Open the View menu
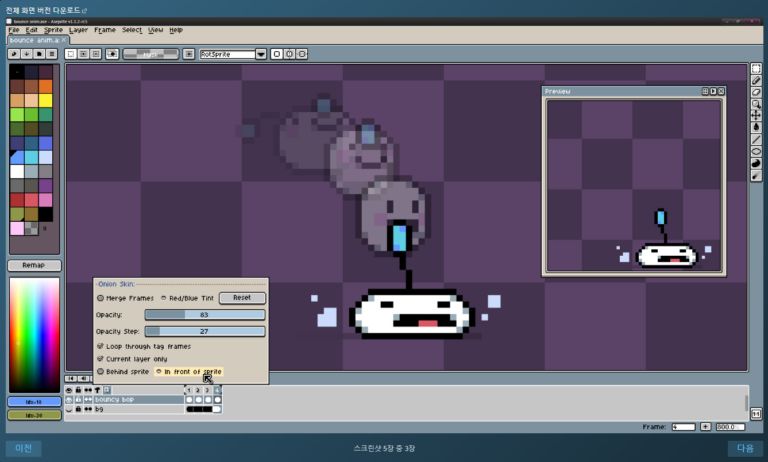Viewport: 768px width, 462px height. tap(155, 30)
